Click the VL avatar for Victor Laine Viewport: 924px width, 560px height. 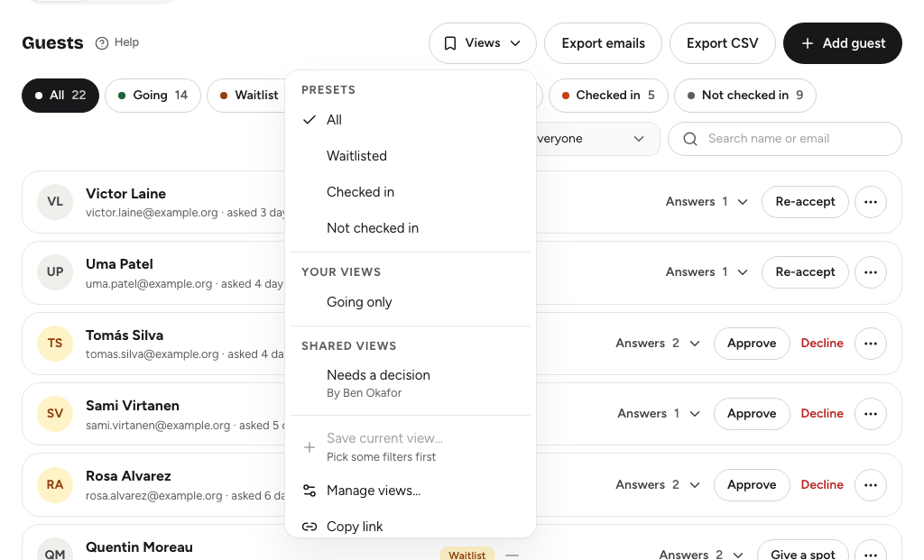(x=55, y=202)
